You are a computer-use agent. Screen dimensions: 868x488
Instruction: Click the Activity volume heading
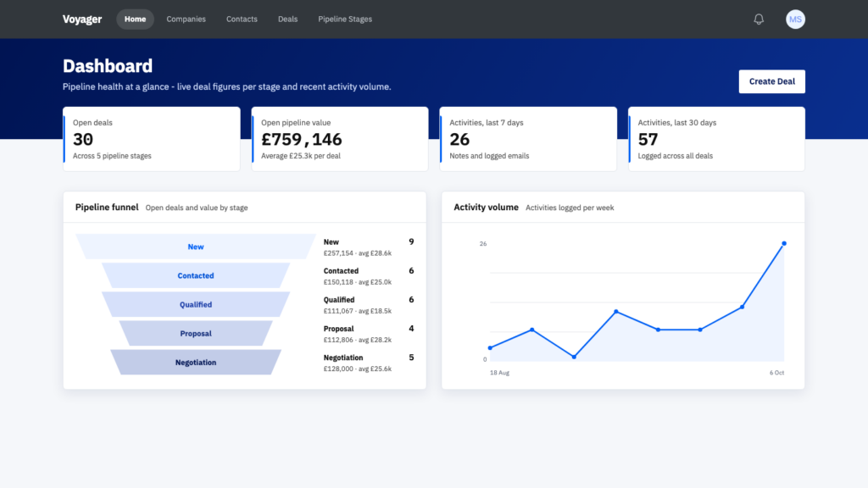[x=486, y=207]
